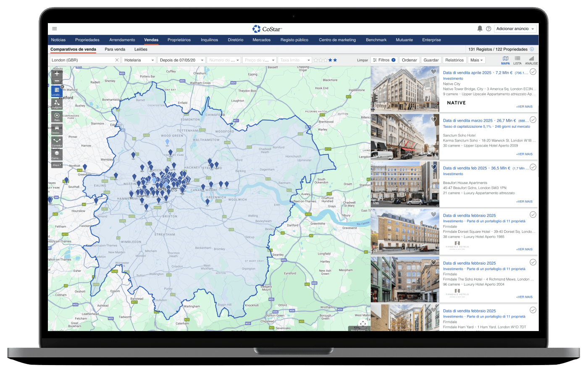Image resolution: width=588 pixels, height=376 pixels.
Task: Favorite the Sanctum Soho Hotel listing
Action: click(x=433, y=120)
